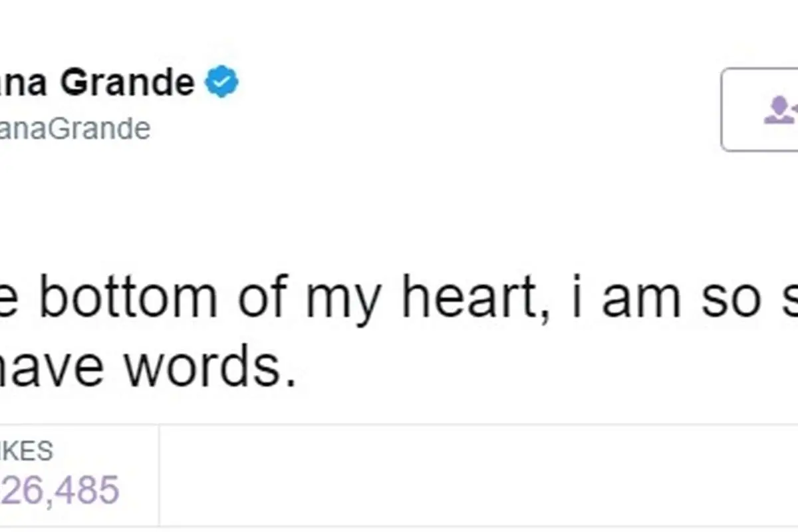Click the empty stats area right of the likes
The height and width of the screenshot is (532, 798).
pyautogui.click(x=479, y=475)
